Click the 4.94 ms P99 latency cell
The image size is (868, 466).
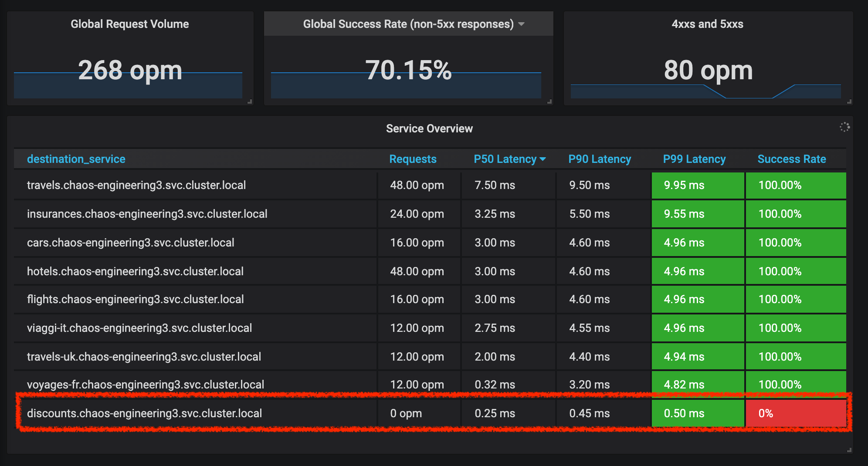point(698,357)
